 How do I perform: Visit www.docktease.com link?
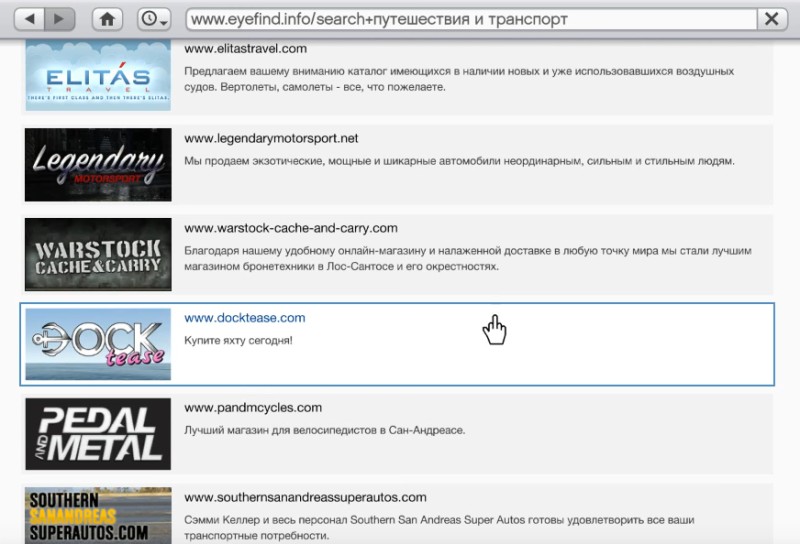point(245,318)
